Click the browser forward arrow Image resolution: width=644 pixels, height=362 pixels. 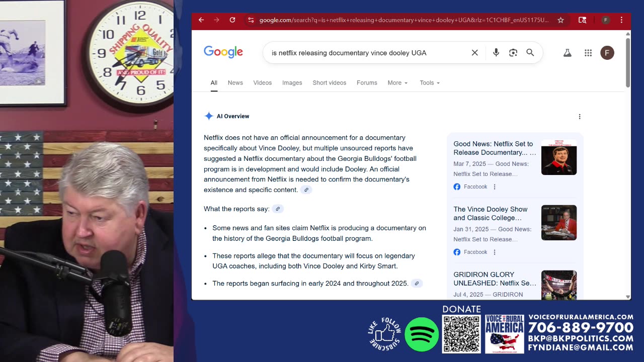(217, 20)
